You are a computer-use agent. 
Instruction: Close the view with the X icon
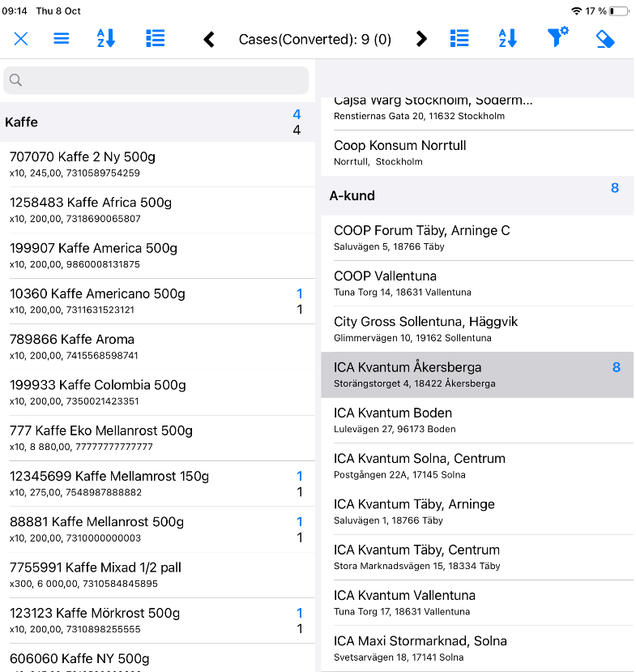pos(21,39)
